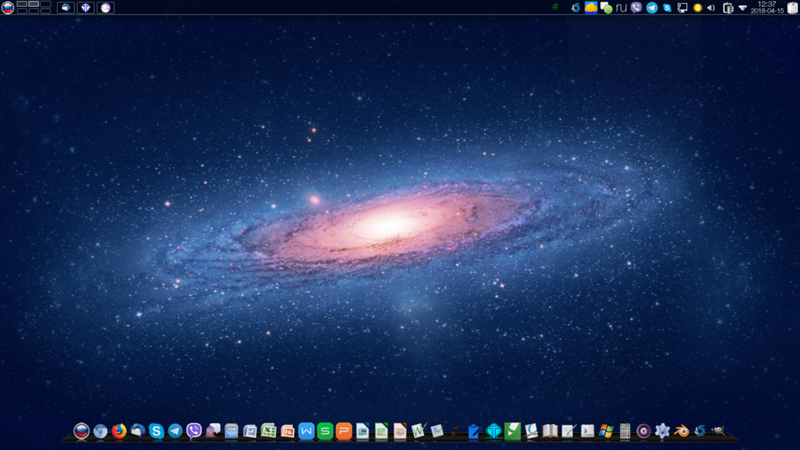Open the notes icon at the top-right corner
Image resolution: width=800 pixels, height=450 pixels.
point(793,7)
